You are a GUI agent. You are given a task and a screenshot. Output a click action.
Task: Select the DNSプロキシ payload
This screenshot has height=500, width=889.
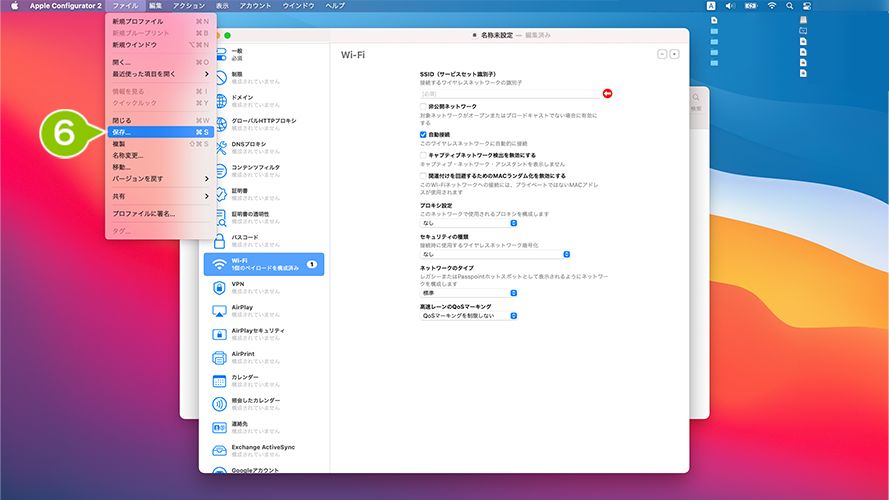[x=264, y=147]
